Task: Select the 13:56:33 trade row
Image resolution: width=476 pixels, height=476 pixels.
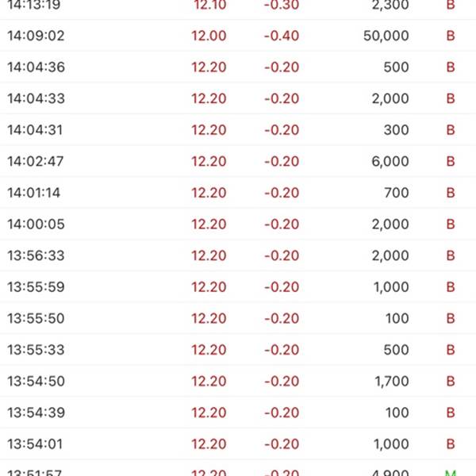Action: pos(238,255)
